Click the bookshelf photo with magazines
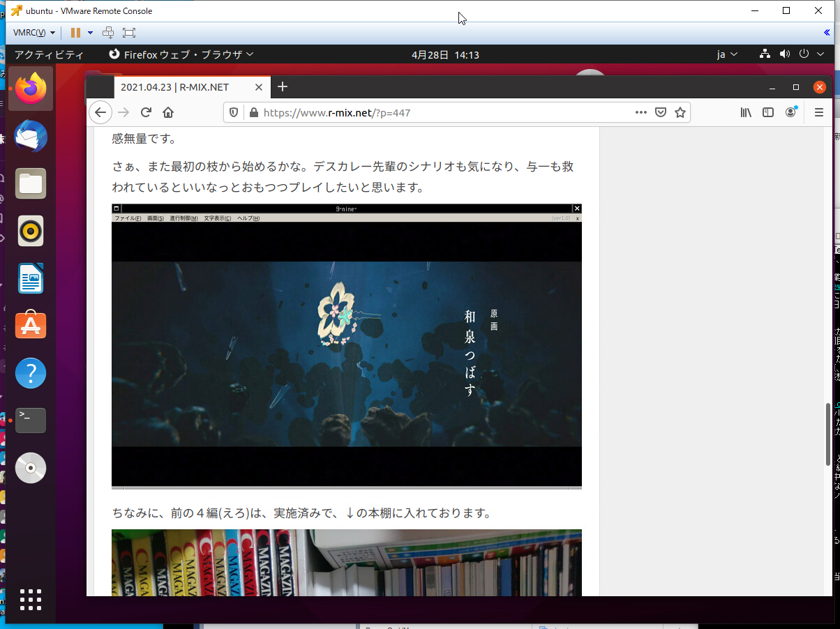The image size is (840, 629). click(347, 563)
